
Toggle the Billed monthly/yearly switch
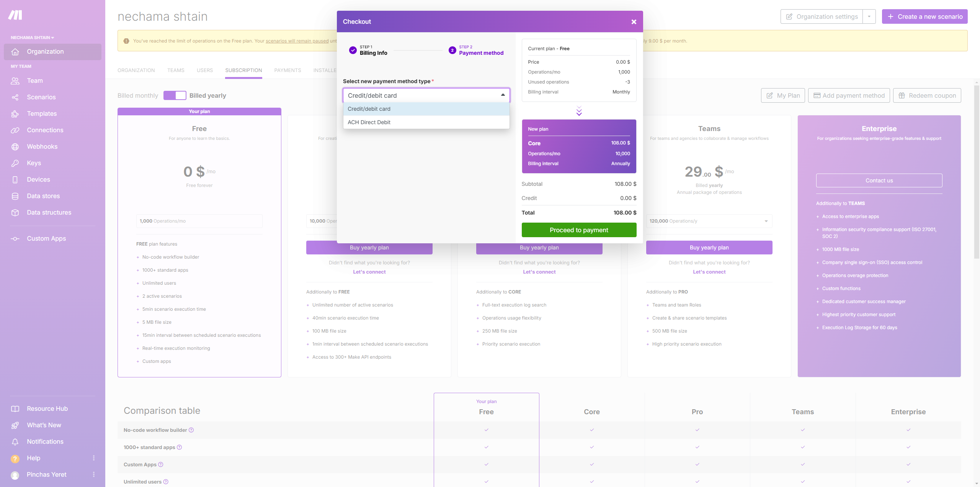175,95
